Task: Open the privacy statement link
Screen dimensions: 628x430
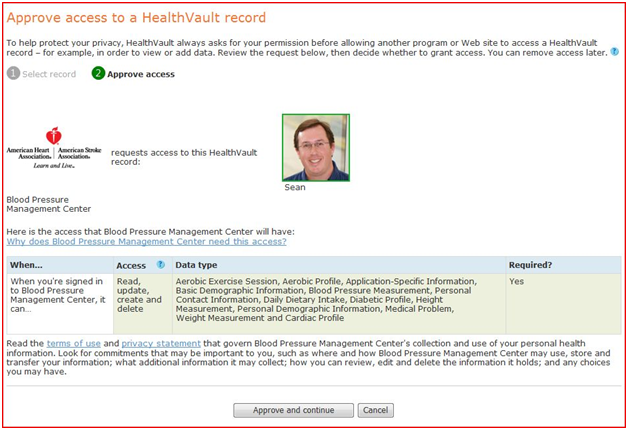Action: pyautogui.click(x=161, y=344)
